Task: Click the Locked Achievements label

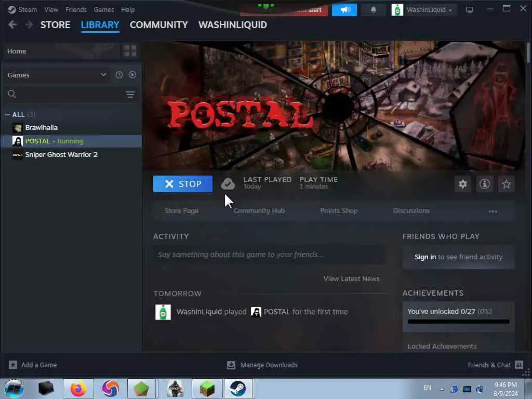Action: [442, 347]
